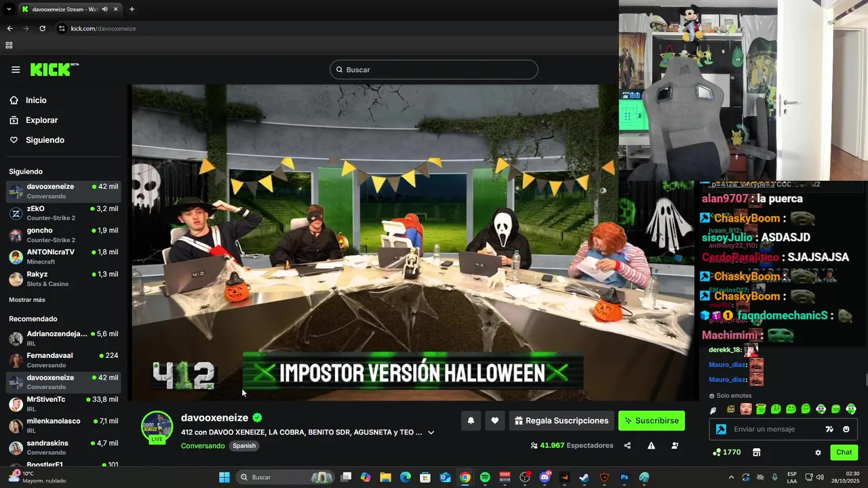868x488 pixels.
Task: Click Spanish language tag
Action: (x=244, y=446)
